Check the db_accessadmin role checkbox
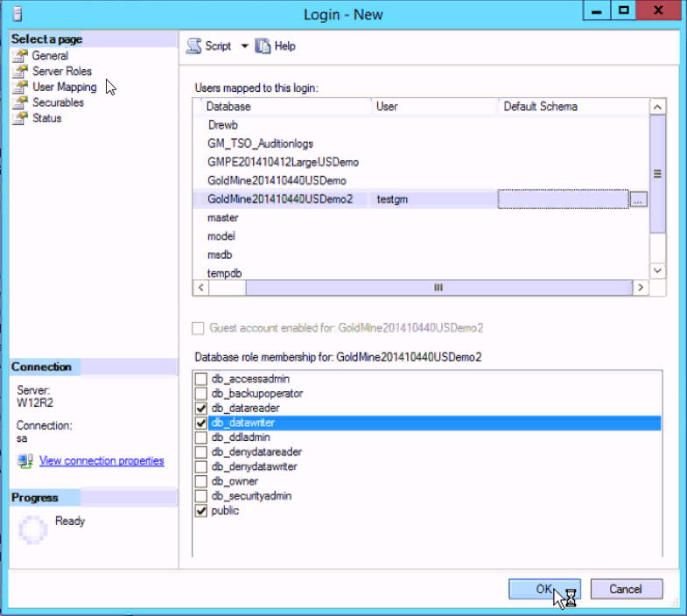This screenshot has height=616, width=687. tap(202, 379)
